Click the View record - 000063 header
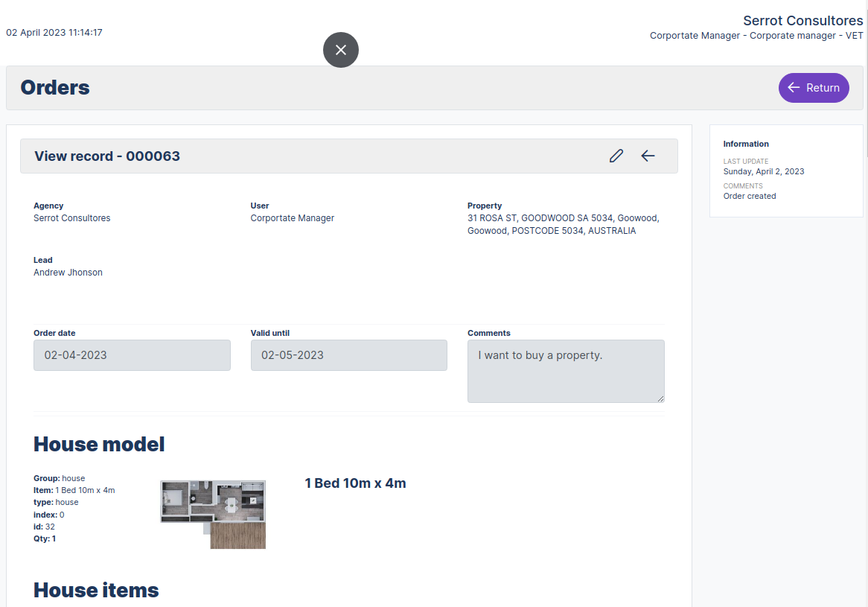The width and height of the screenshot is (868, 607). [x=106, y=156]
